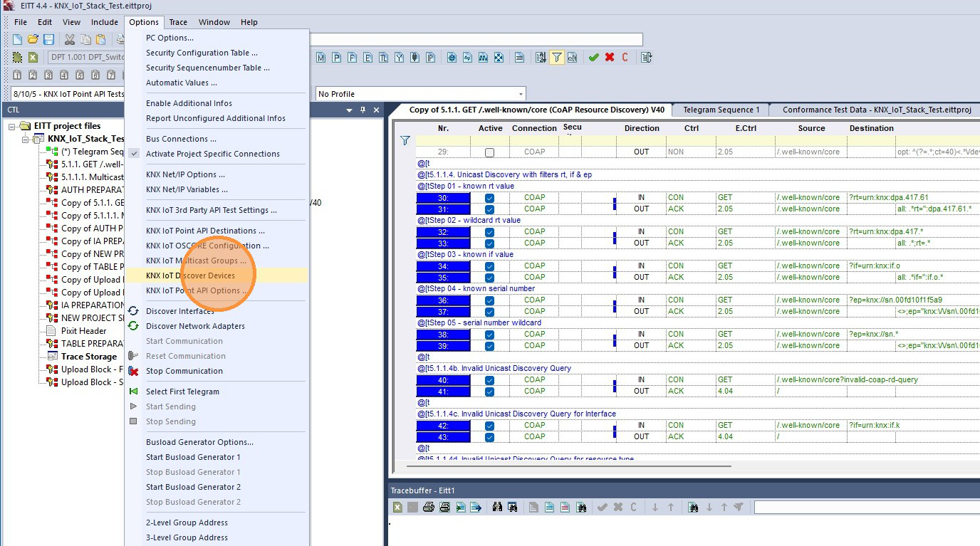Click the green Excel icon in second toolbar row

coord(33,57)
